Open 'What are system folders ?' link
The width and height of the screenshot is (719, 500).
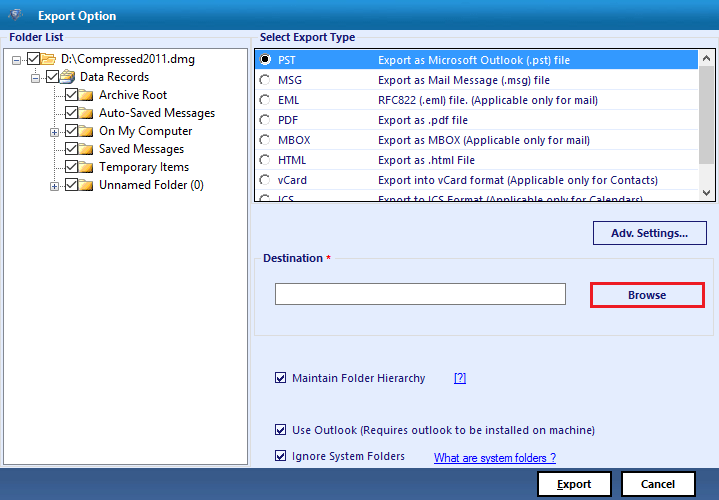pos(495,458)
